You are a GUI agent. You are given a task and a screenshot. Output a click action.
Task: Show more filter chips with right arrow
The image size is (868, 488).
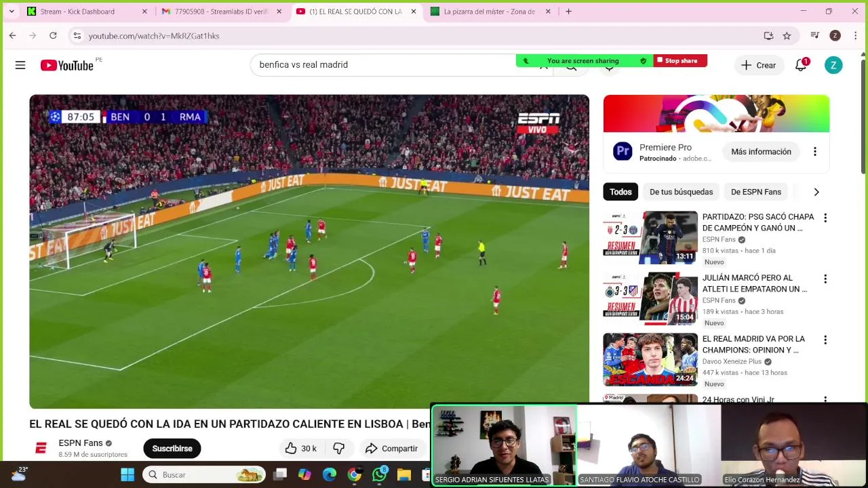tap(816, 192)
